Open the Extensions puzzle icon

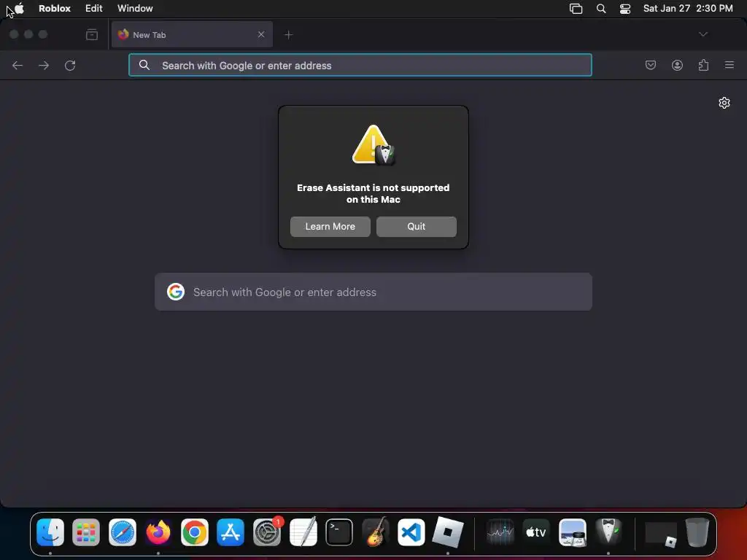pos(703,65)
